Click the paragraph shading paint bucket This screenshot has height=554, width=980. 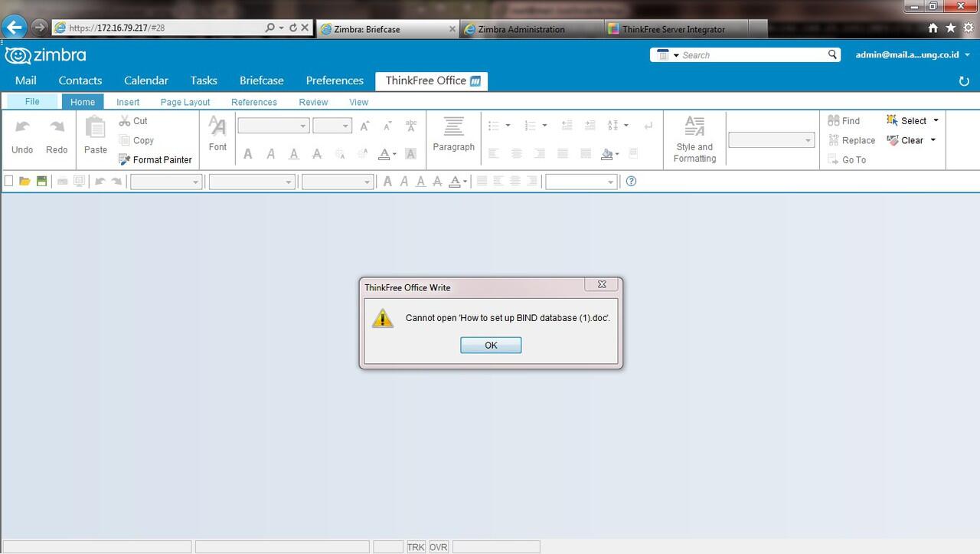[x=606, y=154]
